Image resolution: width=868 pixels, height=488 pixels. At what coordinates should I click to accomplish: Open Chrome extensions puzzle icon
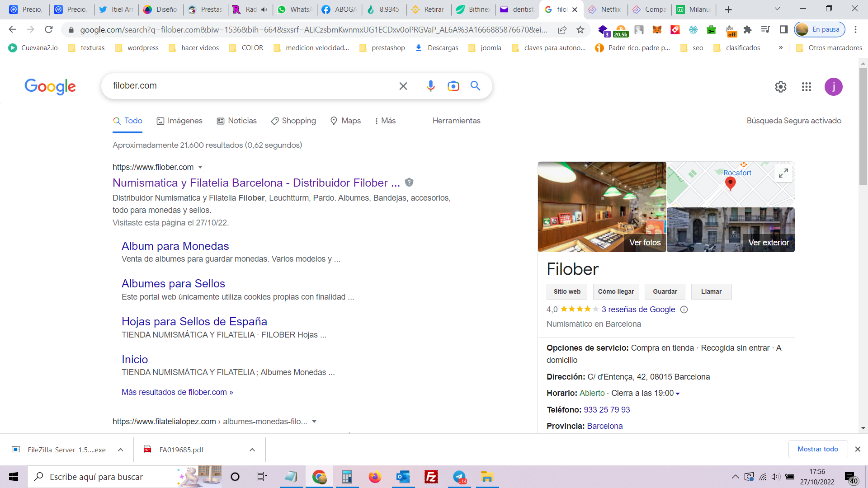click(x=747, y=30)
